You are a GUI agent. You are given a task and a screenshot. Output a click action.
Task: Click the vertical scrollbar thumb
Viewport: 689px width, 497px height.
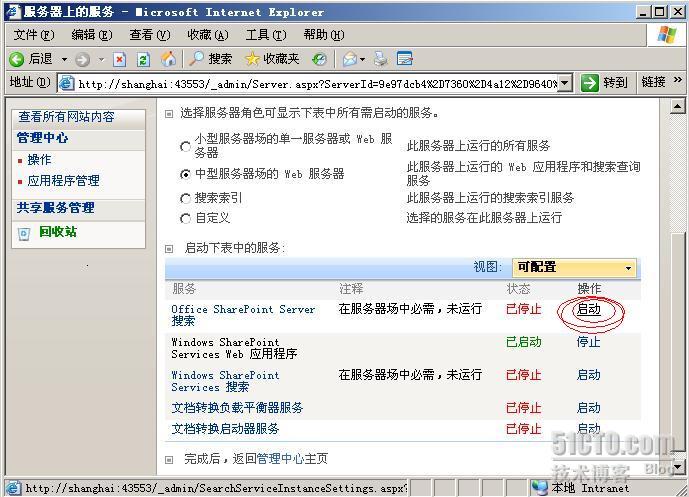pyautogui.click(x=678, y=343)
